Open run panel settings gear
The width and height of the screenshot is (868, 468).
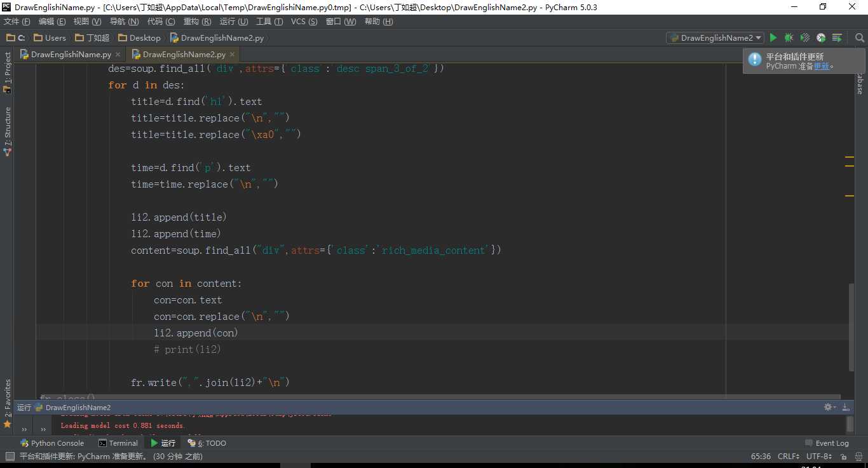coord(829,407)
